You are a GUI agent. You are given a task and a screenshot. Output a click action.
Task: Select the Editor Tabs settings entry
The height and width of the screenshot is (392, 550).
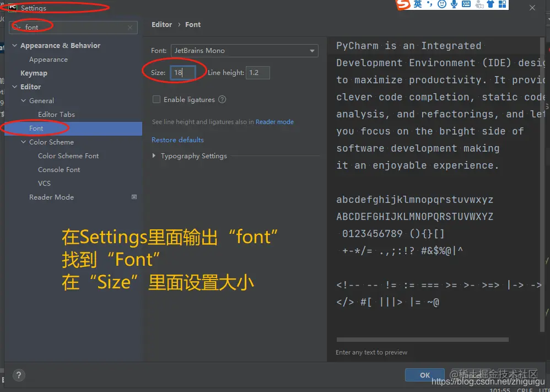(56, 115)
